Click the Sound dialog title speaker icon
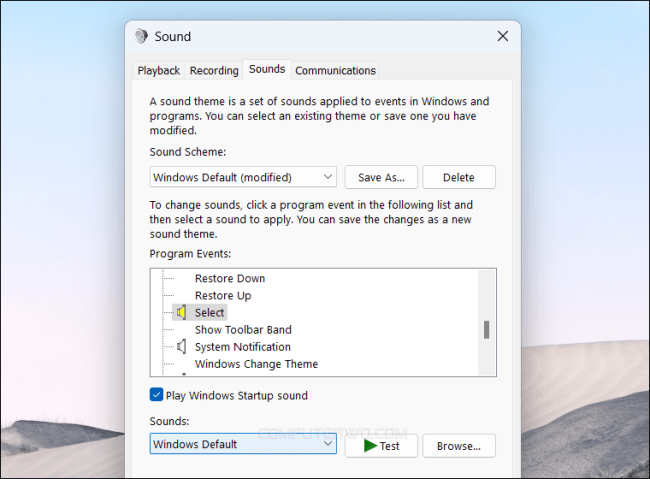This screenshot has height=479, width=650. coord(141,36)
